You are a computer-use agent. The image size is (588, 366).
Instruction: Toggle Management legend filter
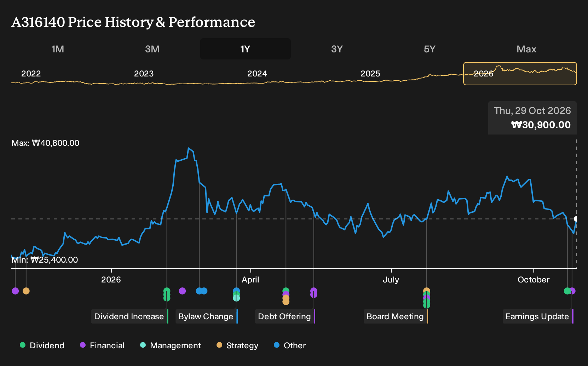[x=171, y=345]
